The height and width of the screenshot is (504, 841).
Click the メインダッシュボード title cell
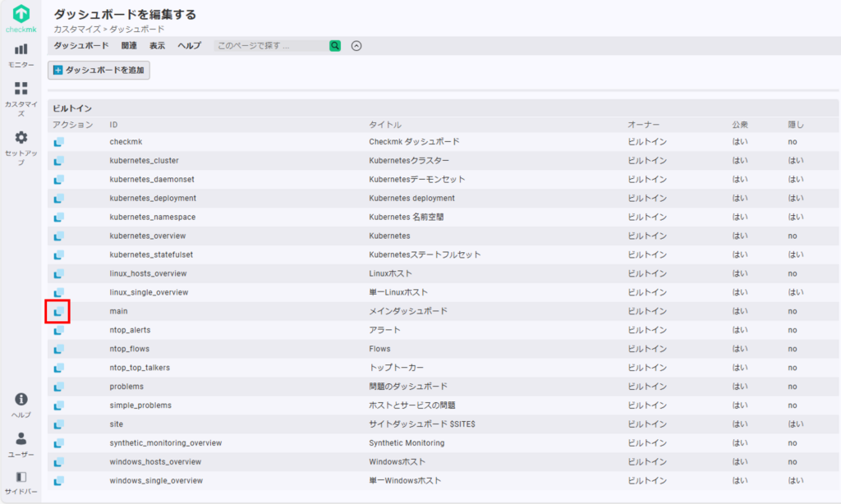coord(408,312)
